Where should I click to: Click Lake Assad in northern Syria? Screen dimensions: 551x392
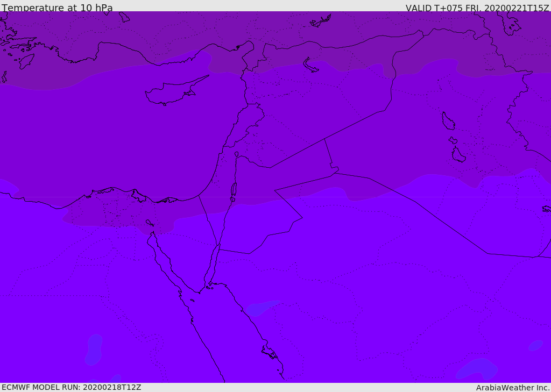tap(310, 65)
